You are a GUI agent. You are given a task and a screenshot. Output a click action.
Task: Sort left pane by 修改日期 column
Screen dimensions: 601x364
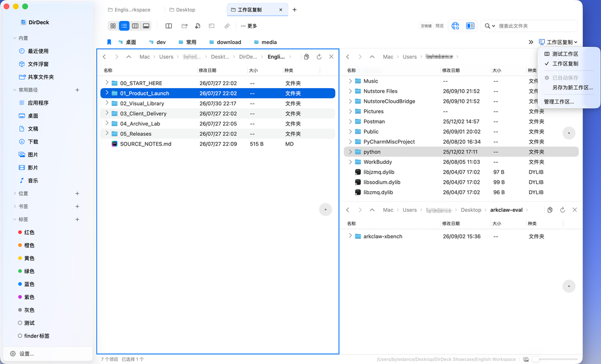pyautogui.click(x=207, y=71)
